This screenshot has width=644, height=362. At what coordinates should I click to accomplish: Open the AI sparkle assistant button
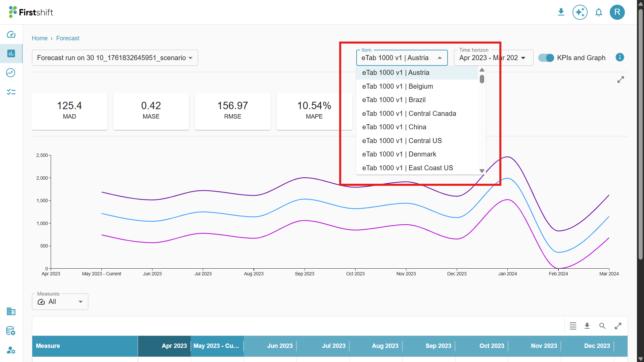coord(580,12)
